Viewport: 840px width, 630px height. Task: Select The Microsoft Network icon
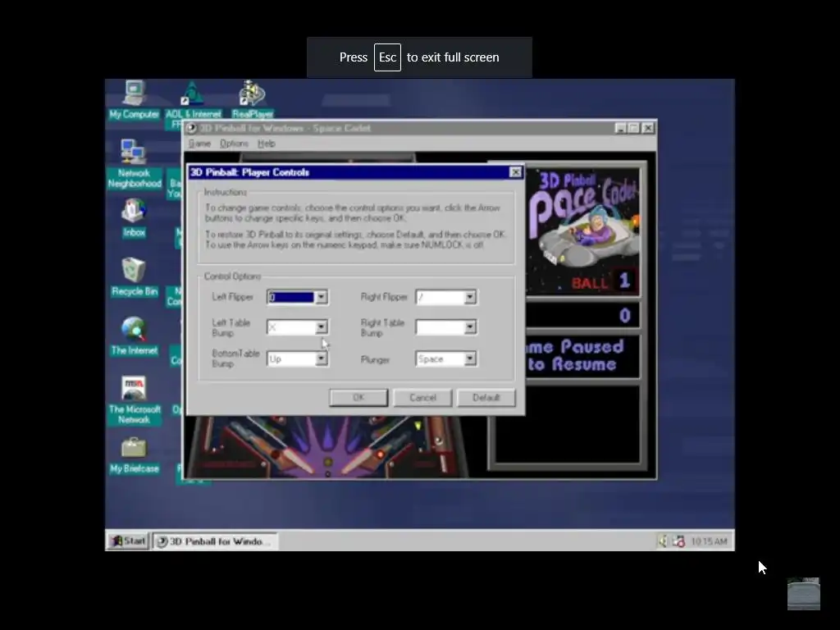coord(134,399)
